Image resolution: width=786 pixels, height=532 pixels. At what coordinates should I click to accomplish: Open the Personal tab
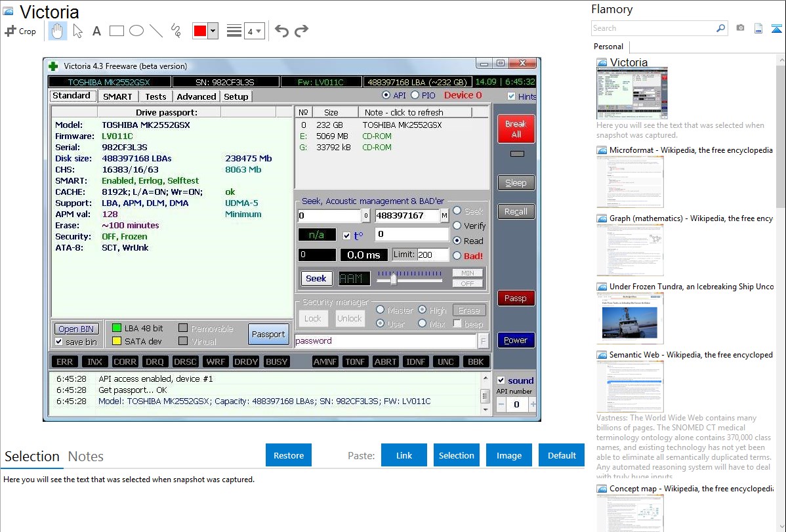(608, 47)
